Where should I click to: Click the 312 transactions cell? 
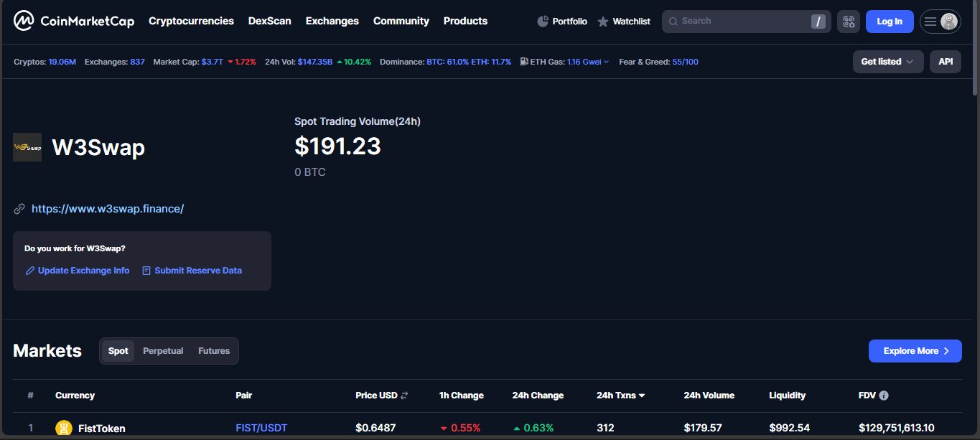click(605, 429)
